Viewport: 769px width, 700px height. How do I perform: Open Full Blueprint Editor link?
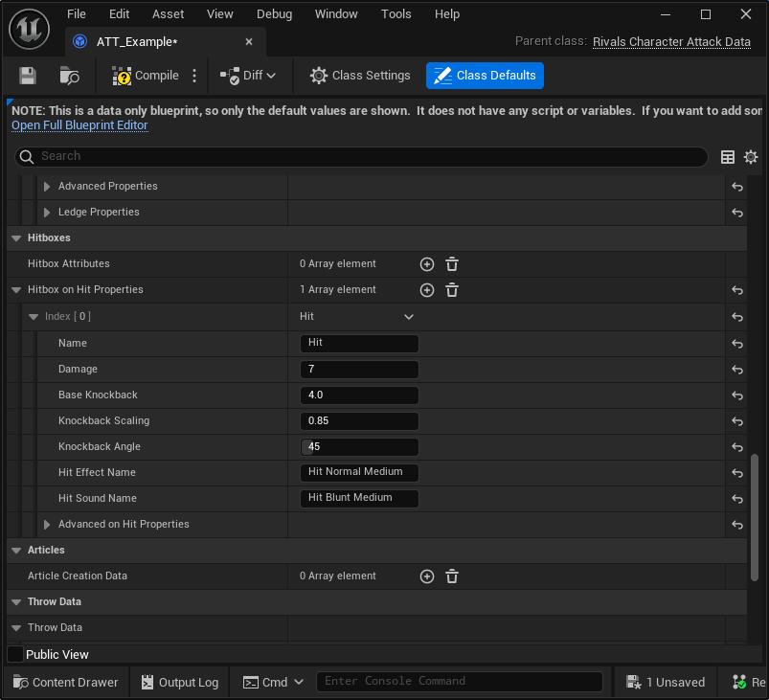[x=79, y=125]
